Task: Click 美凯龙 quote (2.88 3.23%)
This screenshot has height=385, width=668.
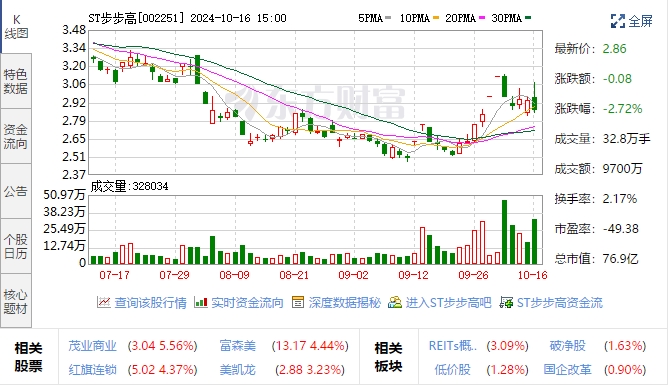Action: tap(310, 369)
